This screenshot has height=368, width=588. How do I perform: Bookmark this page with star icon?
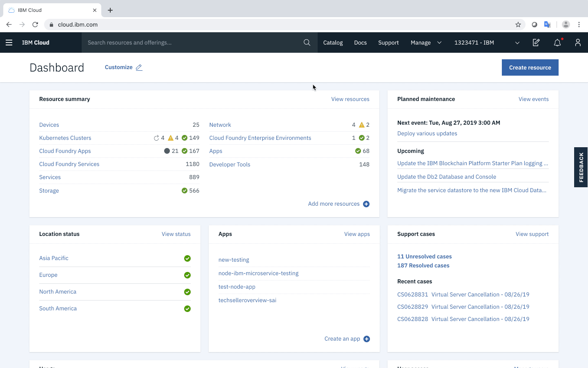coord(518,25)
